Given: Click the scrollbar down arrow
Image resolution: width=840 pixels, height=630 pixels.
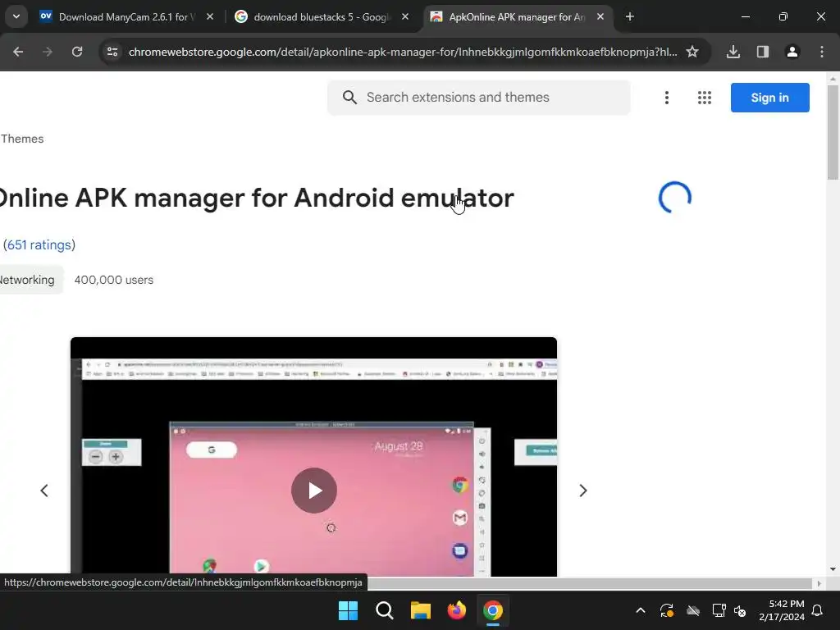Looking at the screenshot, I should (x=833, y=569).
